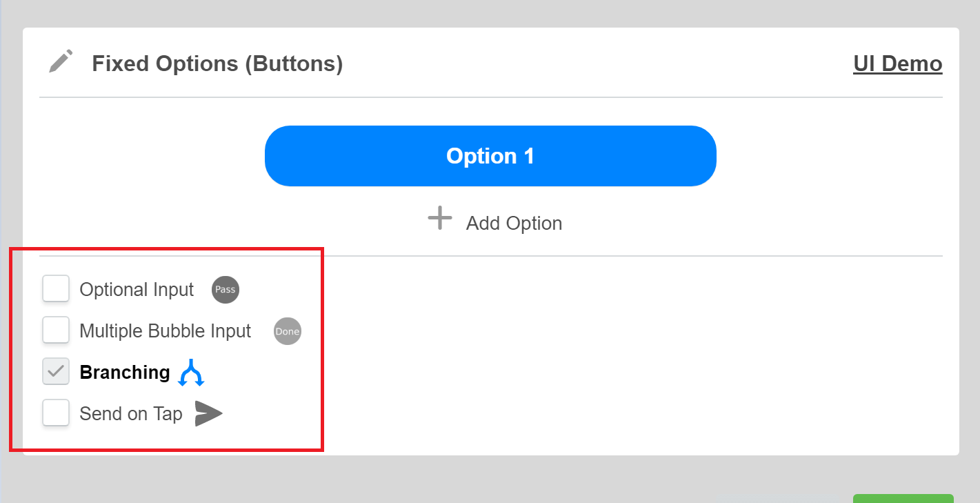Uncheck the Branching checkbox

click(x=56, y=372)
